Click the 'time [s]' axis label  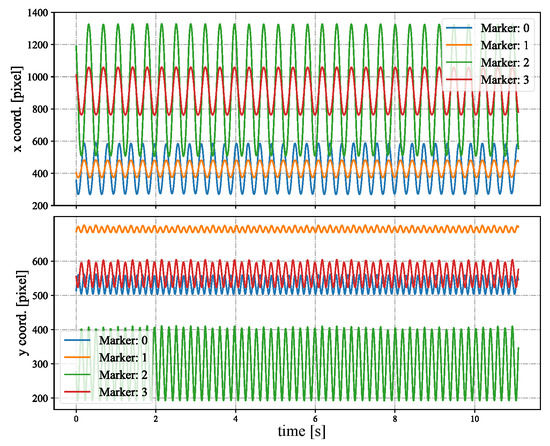pyautogui.click(x=302, y=432)
